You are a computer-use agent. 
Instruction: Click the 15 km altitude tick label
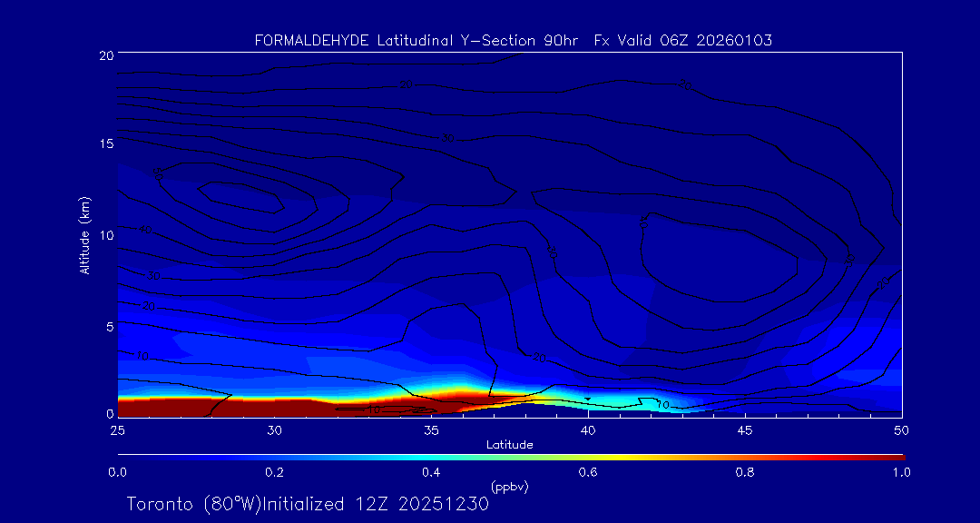105,144
